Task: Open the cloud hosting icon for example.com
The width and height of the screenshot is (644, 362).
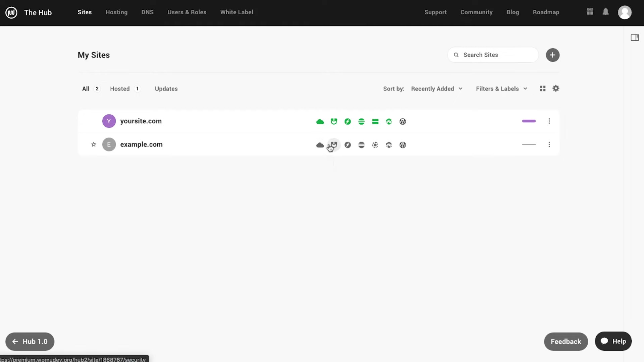Action: [320, 145]
